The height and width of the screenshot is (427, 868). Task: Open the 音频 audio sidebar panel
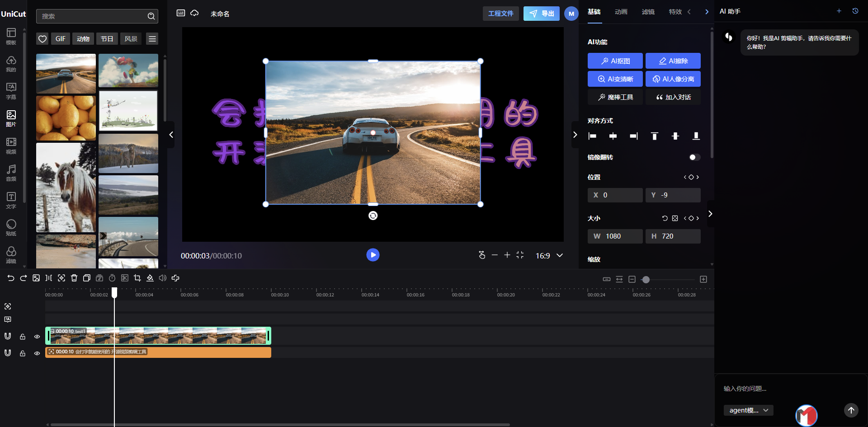11,173
